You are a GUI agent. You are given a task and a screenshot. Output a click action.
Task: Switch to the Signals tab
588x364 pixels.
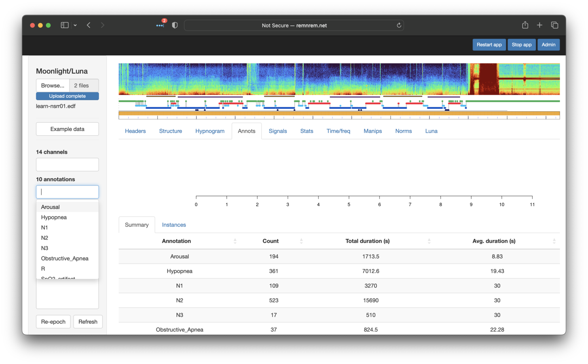pos(277,131)
